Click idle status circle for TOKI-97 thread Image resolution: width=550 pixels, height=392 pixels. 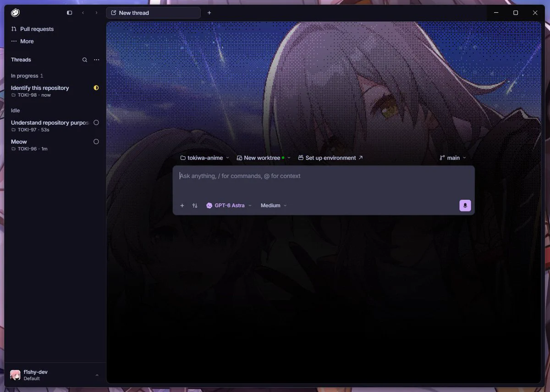(96, 122)
